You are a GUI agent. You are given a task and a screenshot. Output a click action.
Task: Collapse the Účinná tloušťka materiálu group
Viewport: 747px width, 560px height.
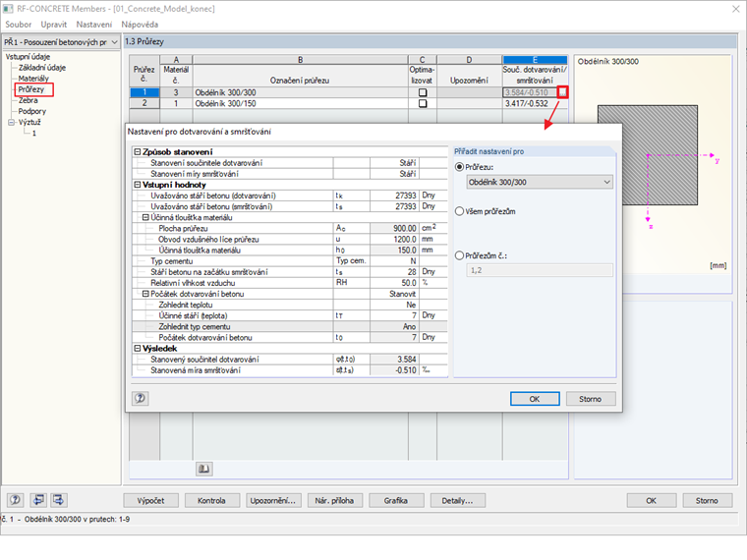145,217
